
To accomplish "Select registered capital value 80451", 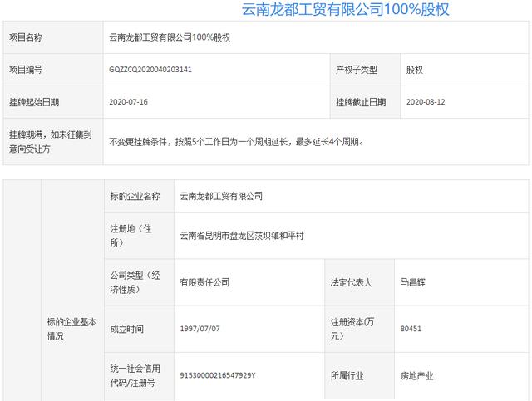I will pyautogui.click(x=411, y=329).
